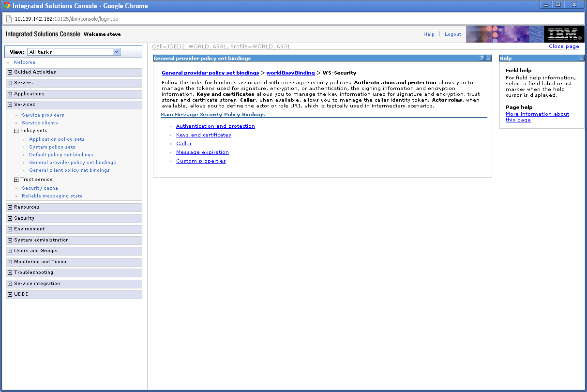The image size is (587, 392).
Task: Expand the System administration section
Action: [10, 240]
